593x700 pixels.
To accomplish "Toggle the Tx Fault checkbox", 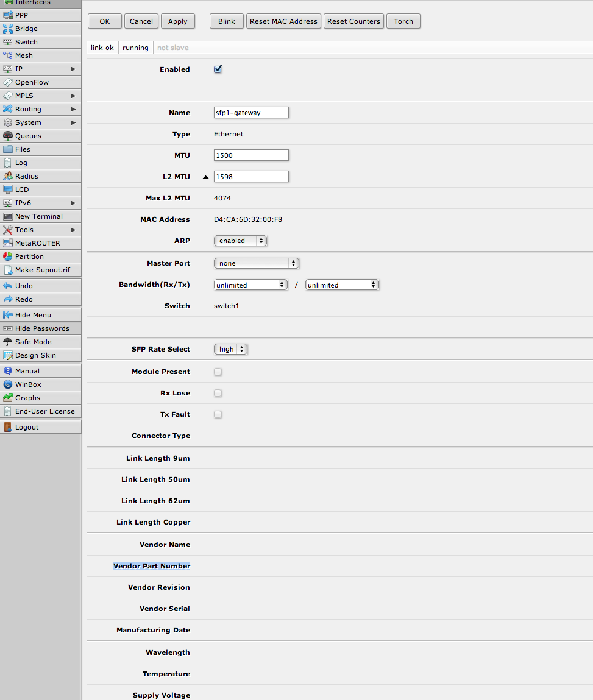I will tap(218, 414).
